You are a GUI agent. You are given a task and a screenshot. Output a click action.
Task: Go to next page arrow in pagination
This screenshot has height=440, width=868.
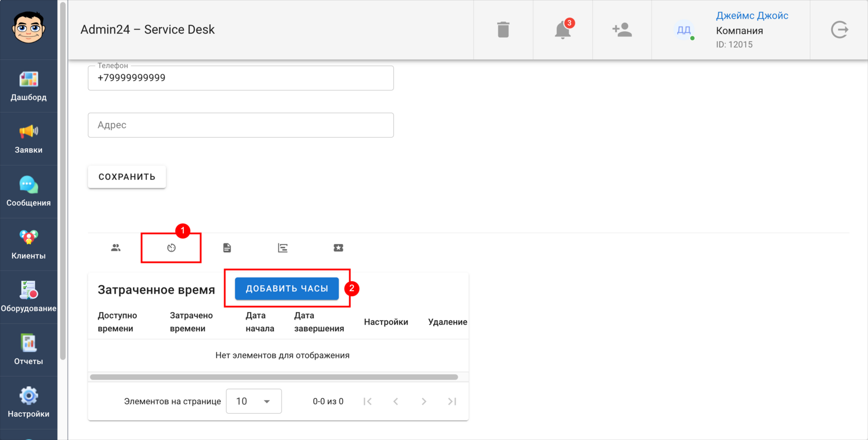pyautogui.click(x=424, y=401)
